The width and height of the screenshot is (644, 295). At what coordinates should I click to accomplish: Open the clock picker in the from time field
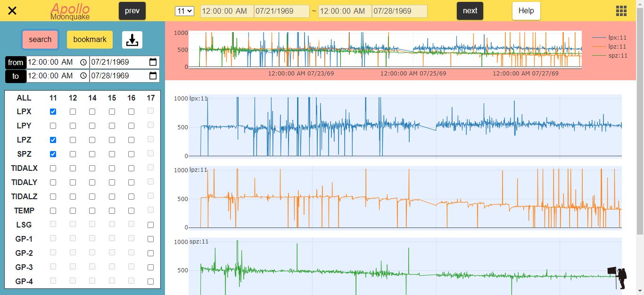tap(83, 62)
